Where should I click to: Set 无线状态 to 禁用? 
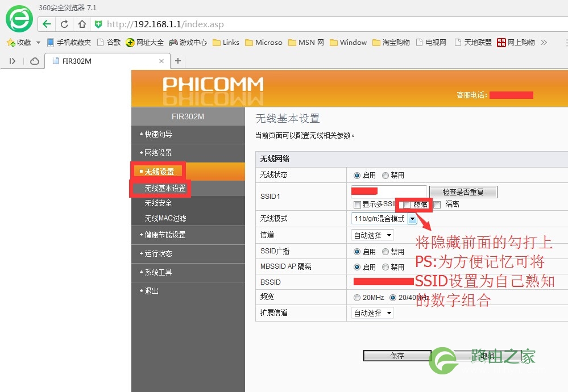click(385, 176)
